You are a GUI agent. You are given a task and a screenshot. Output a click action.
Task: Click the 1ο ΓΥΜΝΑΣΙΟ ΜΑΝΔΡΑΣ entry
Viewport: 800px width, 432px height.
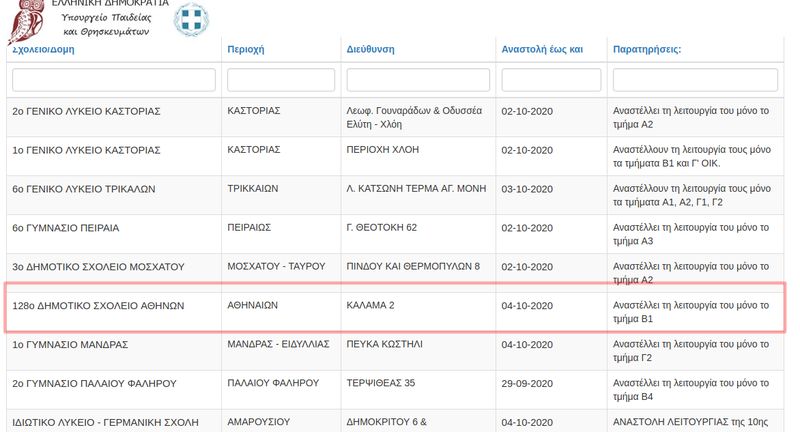70,344
